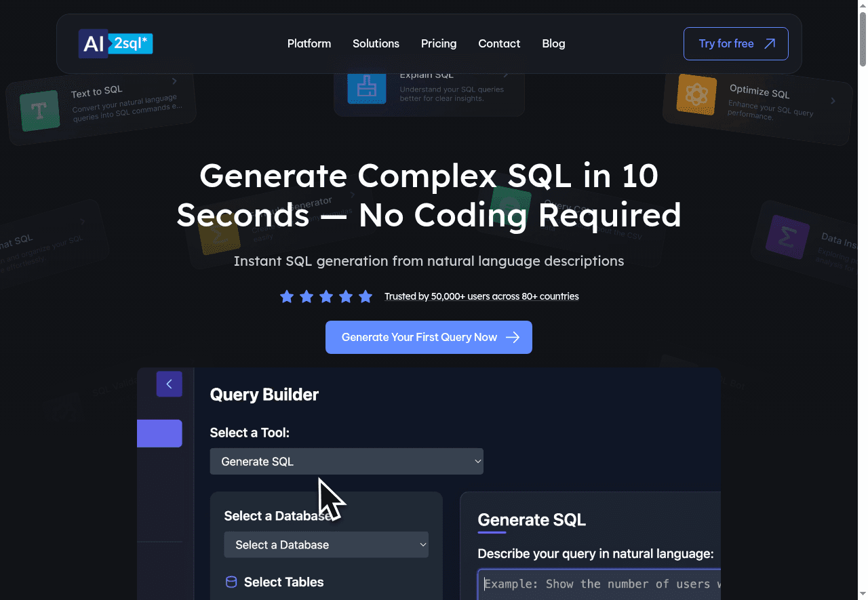The width and height of the screenshot is (868, 600).
Task: Click the active purple sidebar tool item
Action: (x=159, y=433)
